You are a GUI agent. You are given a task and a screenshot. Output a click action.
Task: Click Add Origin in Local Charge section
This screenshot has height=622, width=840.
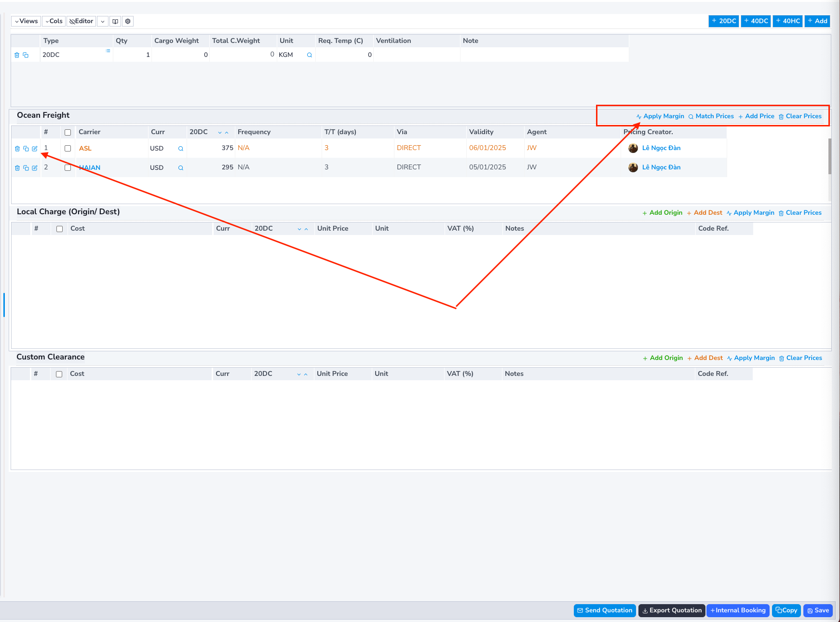pos(665,212)
